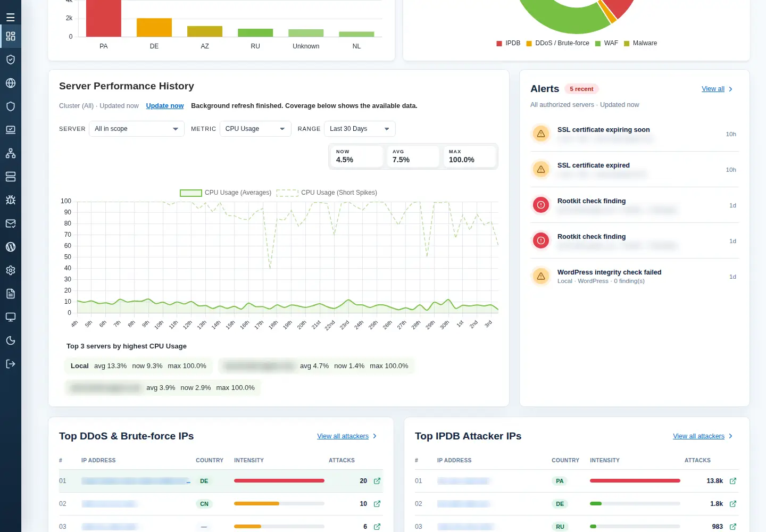Open the Server dropdown set to All in scope
Image resolution: width=766 pixels, height=532 pixels.
137,129
